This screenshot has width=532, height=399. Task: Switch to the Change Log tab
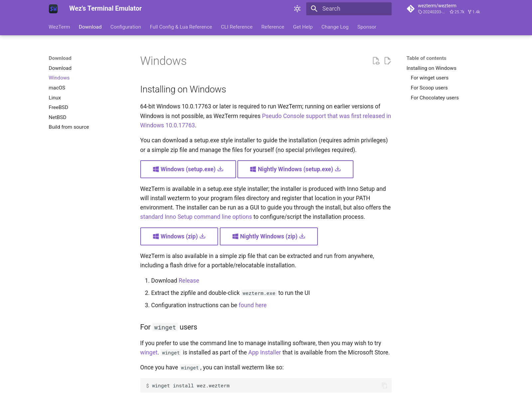(x=335, y=27)
